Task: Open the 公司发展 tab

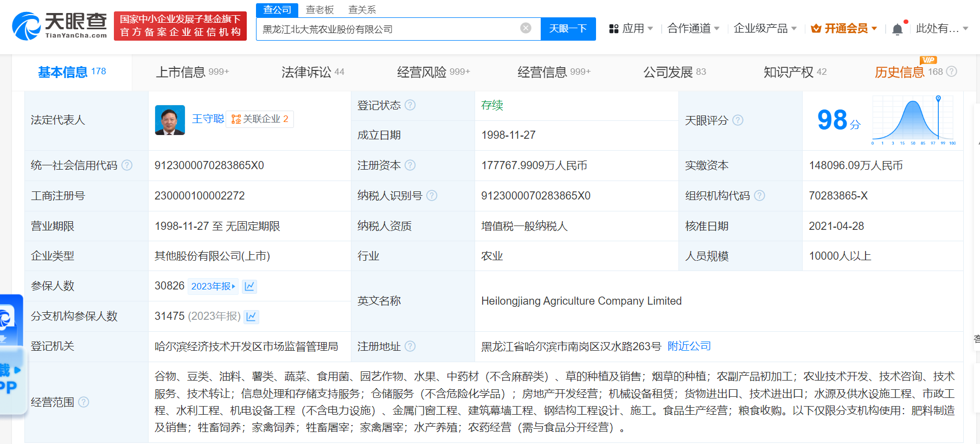Action: [675, 72]
